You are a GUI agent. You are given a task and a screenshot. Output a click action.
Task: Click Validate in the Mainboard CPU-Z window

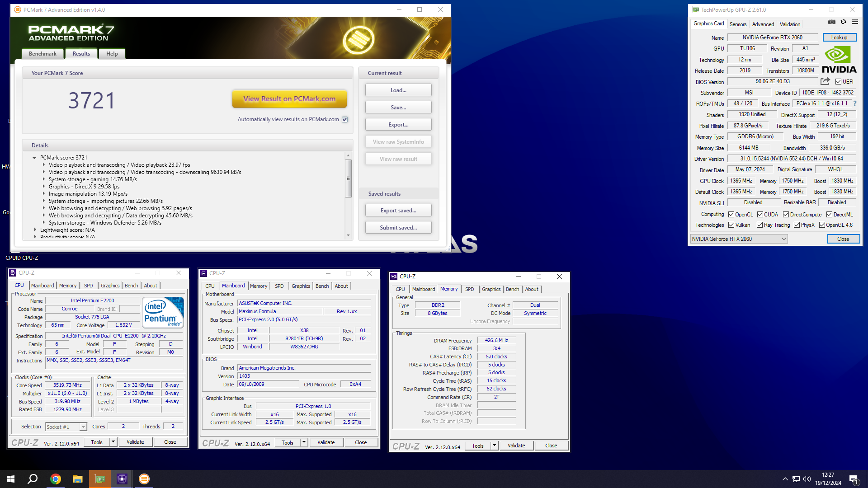click(x=326, y=442)
